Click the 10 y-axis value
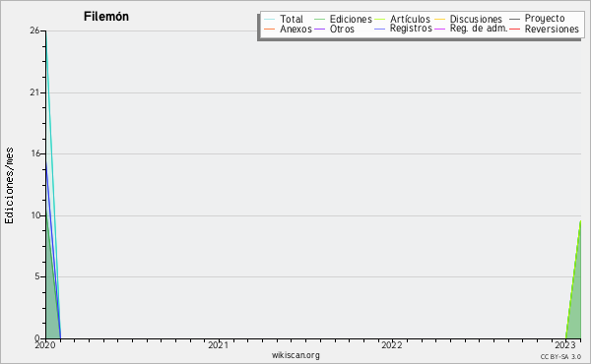The width and height of the screenshot is (591, 364). pos(35,215)
